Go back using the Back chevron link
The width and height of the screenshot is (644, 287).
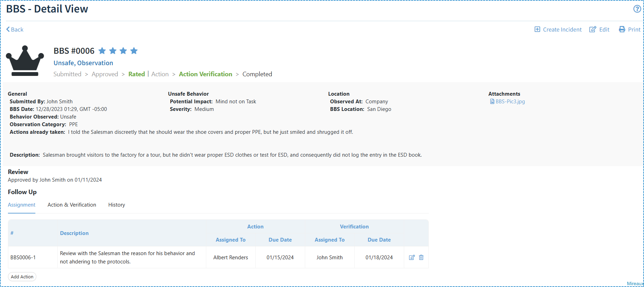15,29
